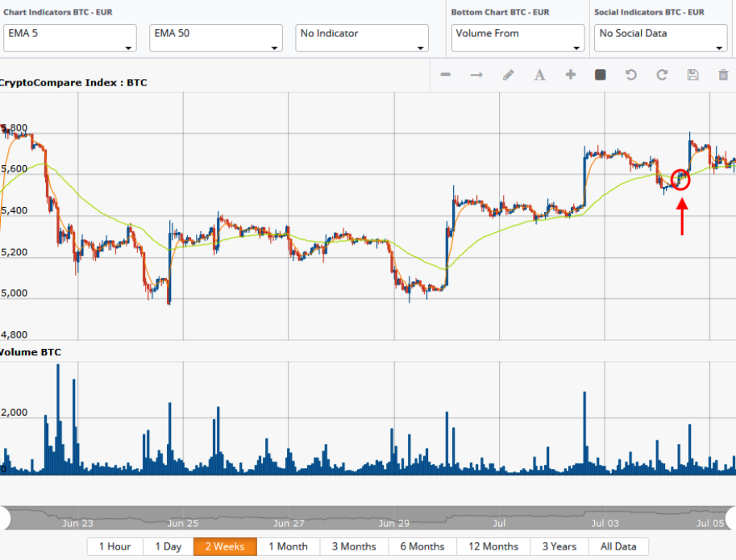Click the 5,200 price axis label

click(14, 252)
